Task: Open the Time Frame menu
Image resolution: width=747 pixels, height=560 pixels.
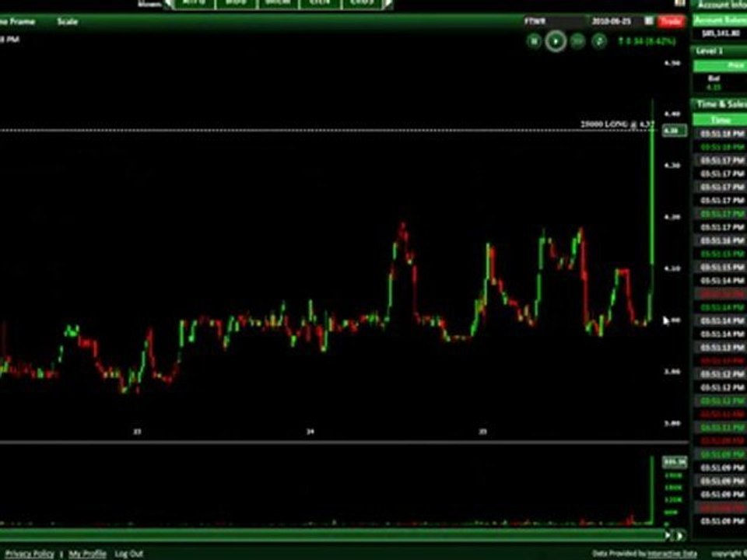Action: point(16,22)
